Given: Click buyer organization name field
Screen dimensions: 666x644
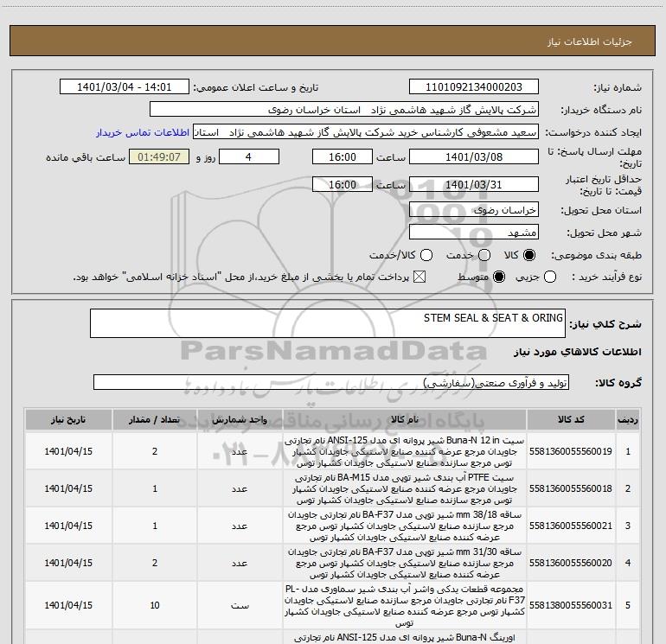Looking at the screenshot, I should 344,109.
